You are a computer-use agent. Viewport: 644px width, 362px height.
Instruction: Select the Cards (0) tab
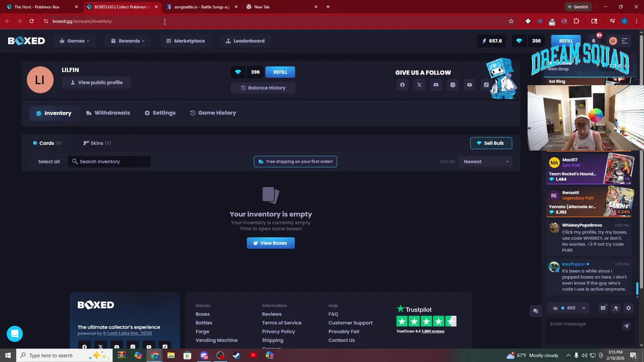pos(47,143)
